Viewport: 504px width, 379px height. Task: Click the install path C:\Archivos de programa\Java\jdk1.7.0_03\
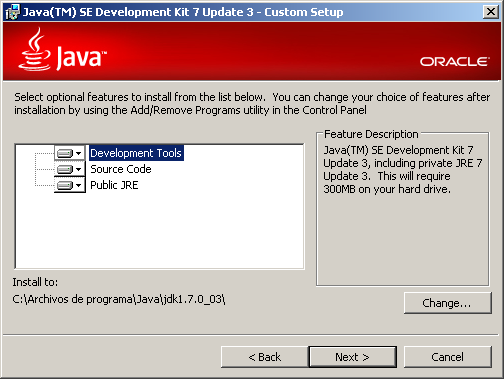click(x=119, y=299)
